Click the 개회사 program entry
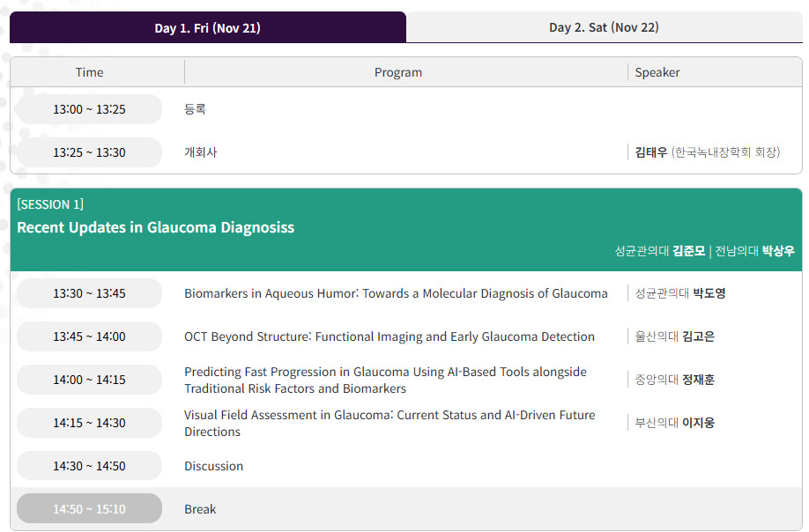Screen dimensions: 809x532 click(200, 152)
